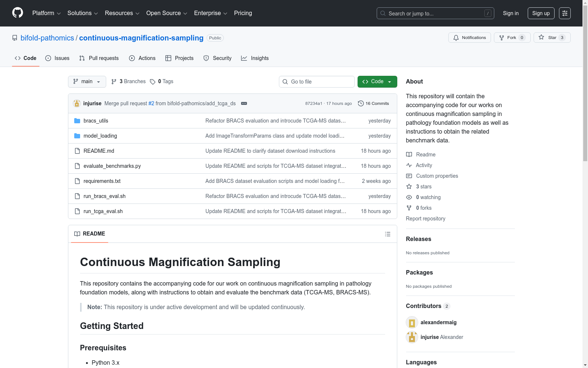Click the commit history clock icon
588x368 pixels.
[x=361, y=103]
